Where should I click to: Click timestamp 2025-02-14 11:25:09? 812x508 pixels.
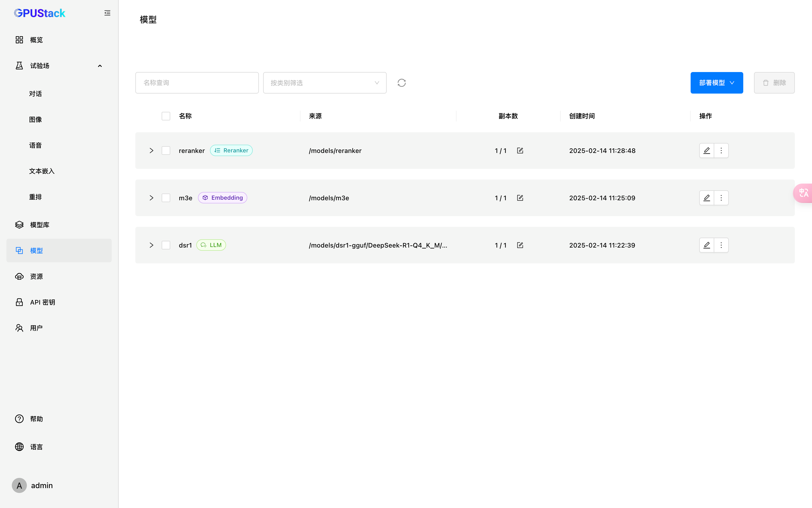(x=602, y=198)
